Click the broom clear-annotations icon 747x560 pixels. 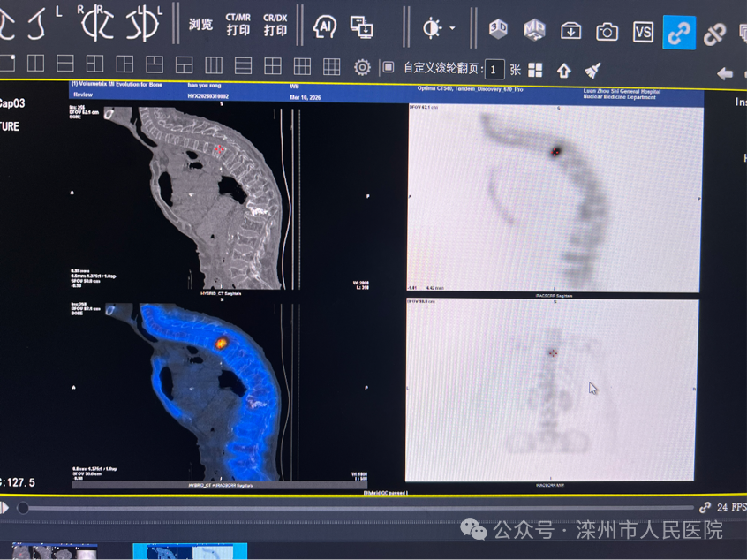(592, 70)
